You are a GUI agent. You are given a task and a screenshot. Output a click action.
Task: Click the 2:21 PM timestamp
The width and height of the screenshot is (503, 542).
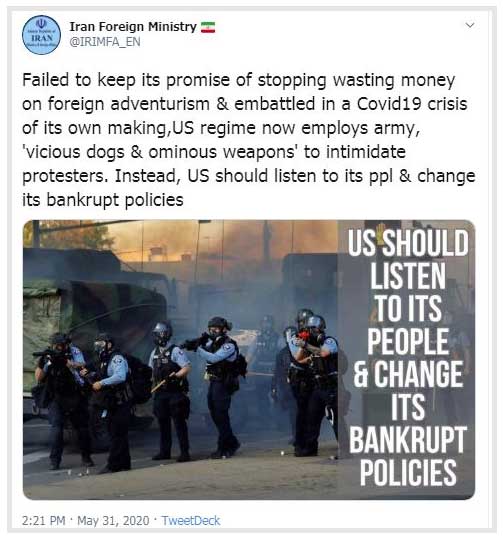44,521
